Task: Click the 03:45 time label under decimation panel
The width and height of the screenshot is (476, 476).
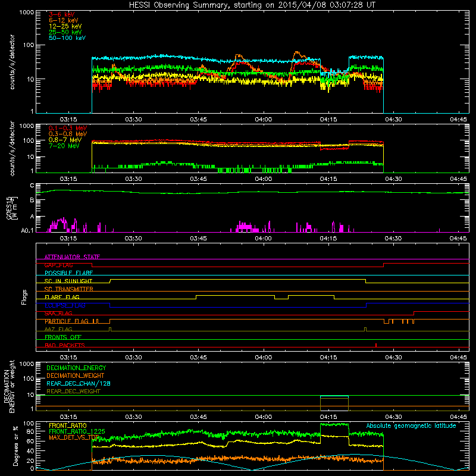Action: click(198, 417)
